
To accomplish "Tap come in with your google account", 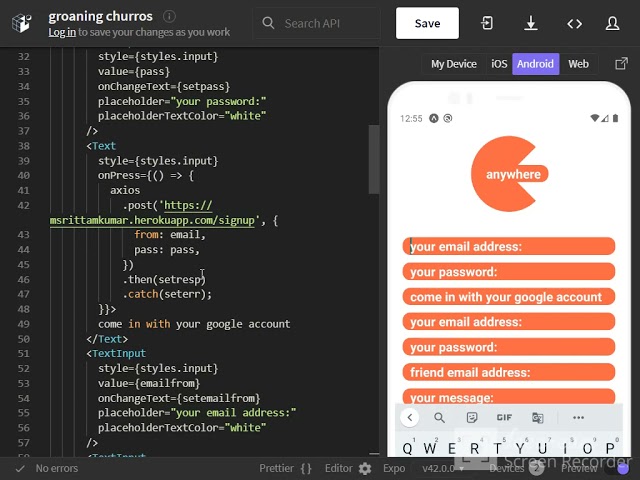I will 509,297.
